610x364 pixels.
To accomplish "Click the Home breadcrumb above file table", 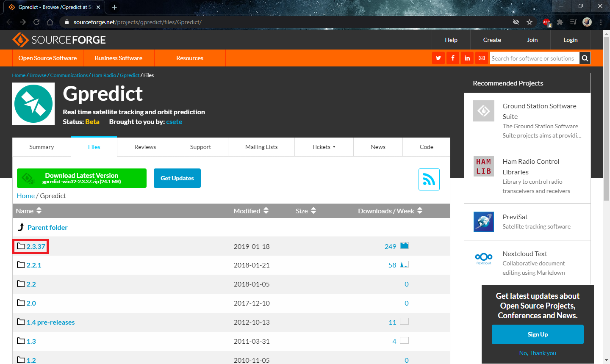I will [x=25, y=196].
